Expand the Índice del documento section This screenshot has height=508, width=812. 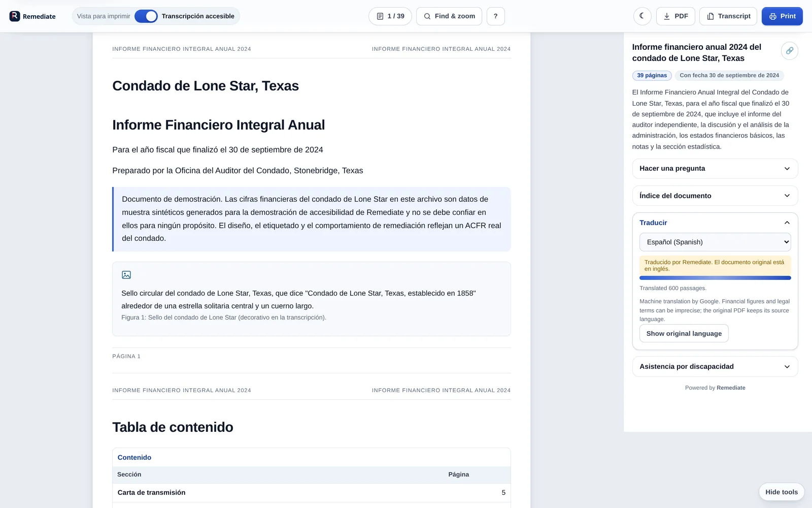[715, 196]
